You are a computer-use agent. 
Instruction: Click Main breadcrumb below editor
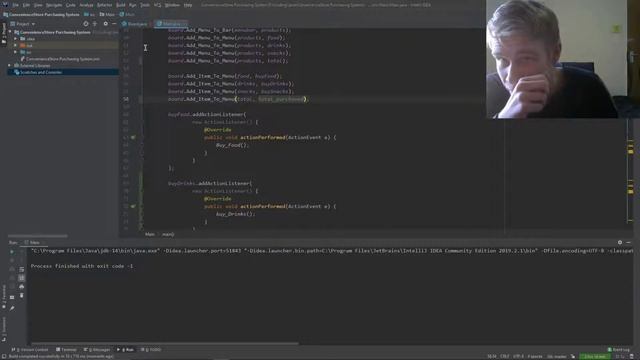(x=150, y=234)
